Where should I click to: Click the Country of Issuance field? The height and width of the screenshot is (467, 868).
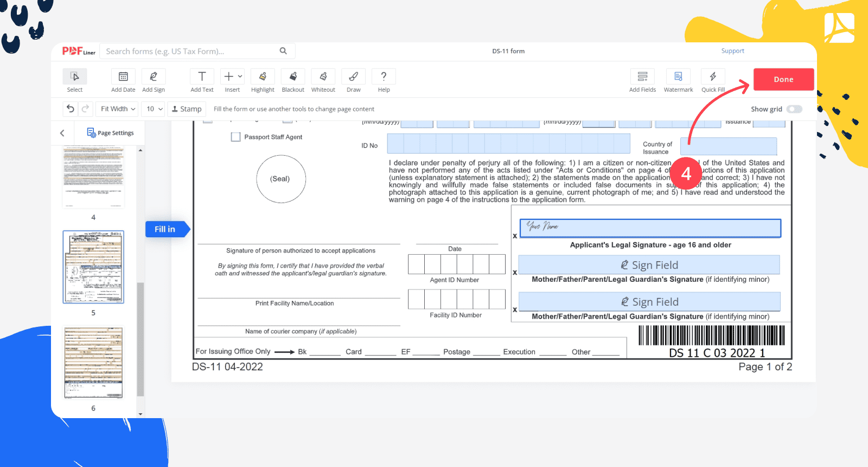729,147
